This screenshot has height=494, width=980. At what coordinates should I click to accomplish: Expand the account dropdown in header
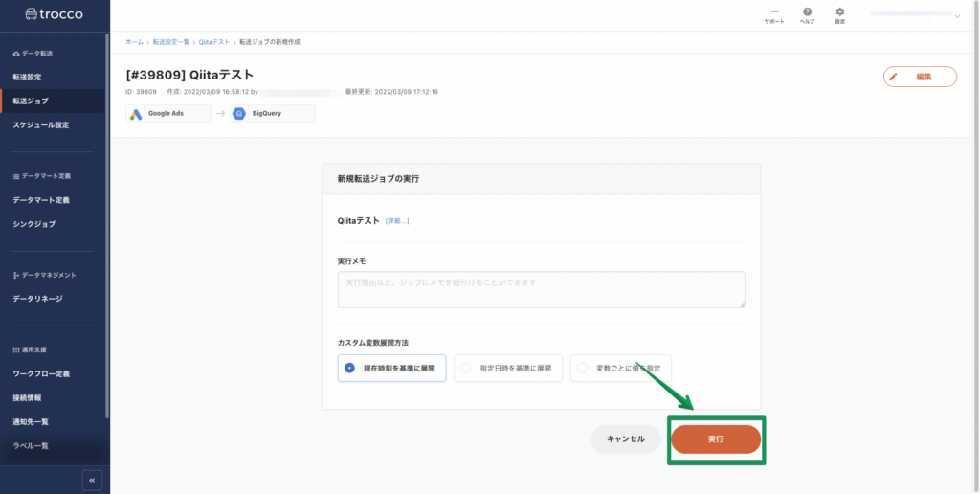coord(957,15)
